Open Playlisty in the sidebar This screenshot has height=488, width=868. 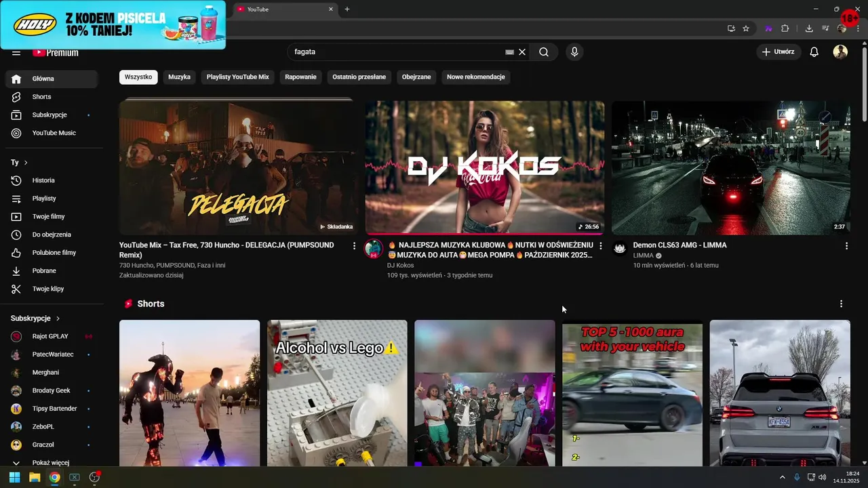[52, 199]
